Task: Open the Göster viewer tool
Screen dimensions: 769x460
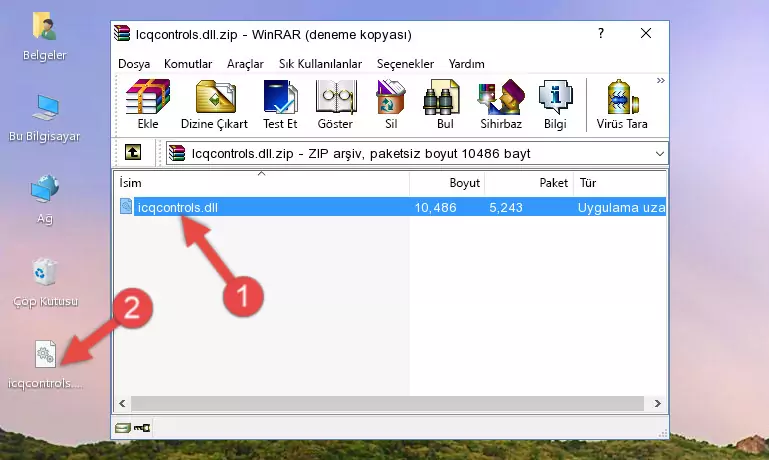Action: click(335, 104)
